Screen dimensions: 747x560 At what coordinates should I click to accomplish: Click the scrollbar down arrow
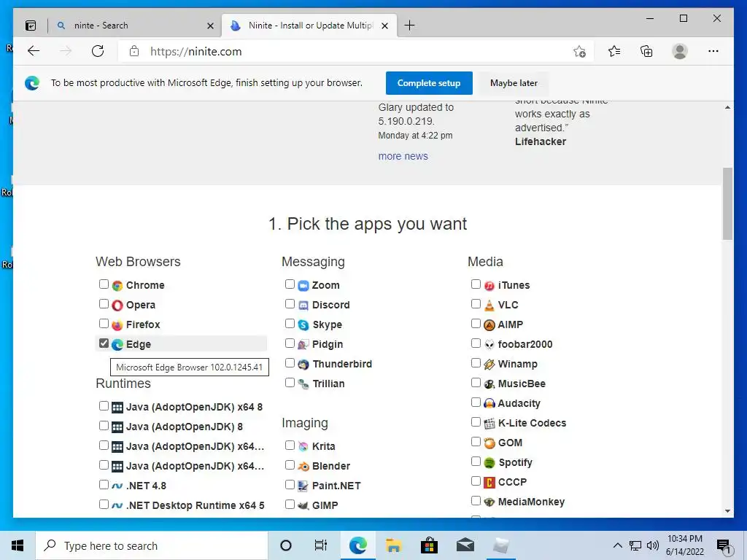(x=727, y=511)
